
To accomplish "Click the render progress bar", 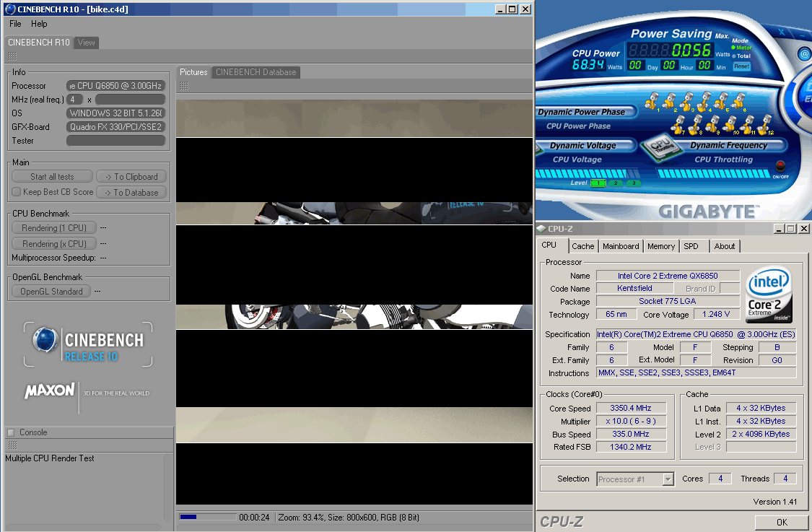I will [x=207, y=517].
